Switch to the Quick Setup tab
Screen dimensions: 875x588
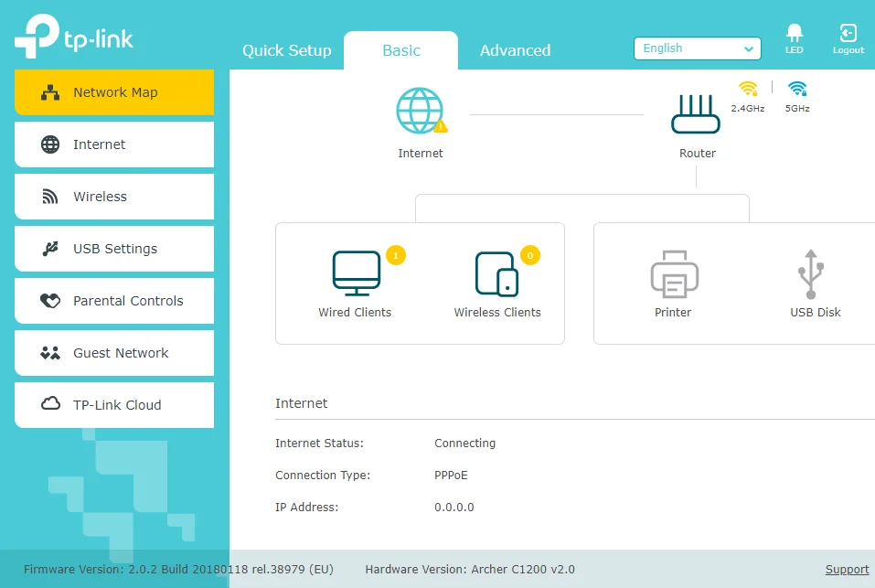coord(287,50)
